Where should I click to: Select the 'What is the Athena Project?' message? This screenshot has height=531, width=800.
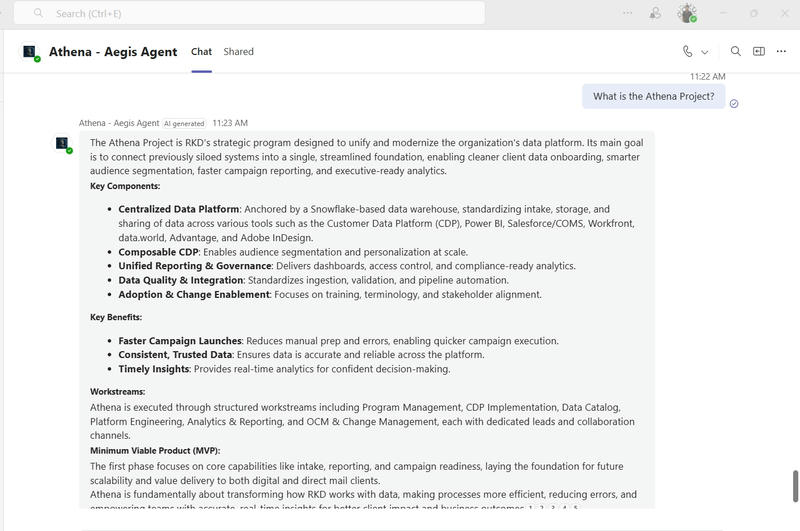(x=653, y=96)
